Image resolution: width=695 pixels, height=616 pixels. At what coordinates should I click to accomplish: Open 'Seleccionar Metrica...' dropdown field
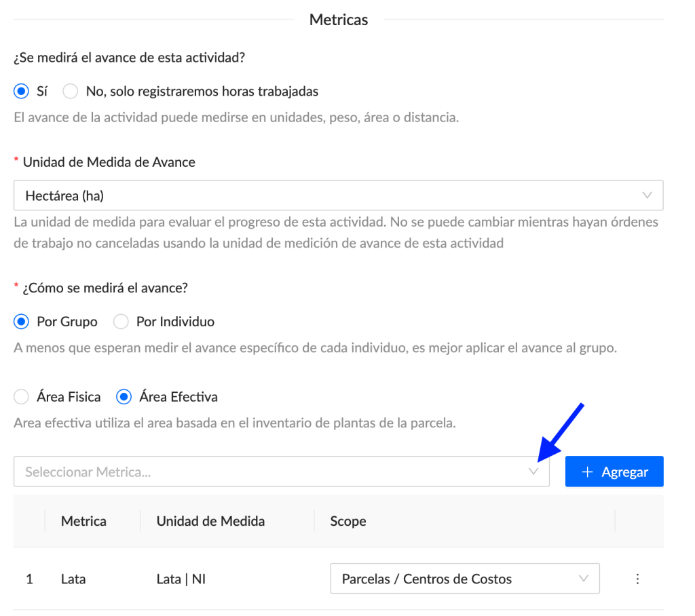(x=282, y=471)
